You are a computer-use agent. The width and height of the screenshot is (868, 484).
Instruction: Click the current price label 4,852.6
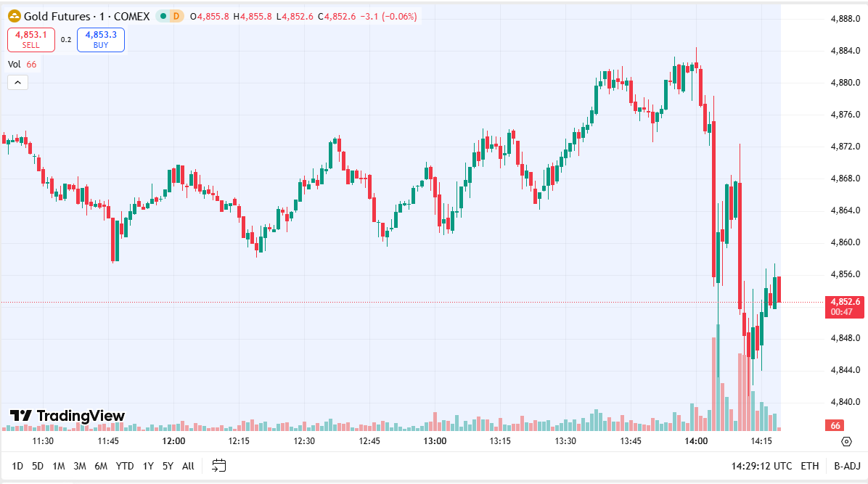pyautogui.click(x=845, y=302)
